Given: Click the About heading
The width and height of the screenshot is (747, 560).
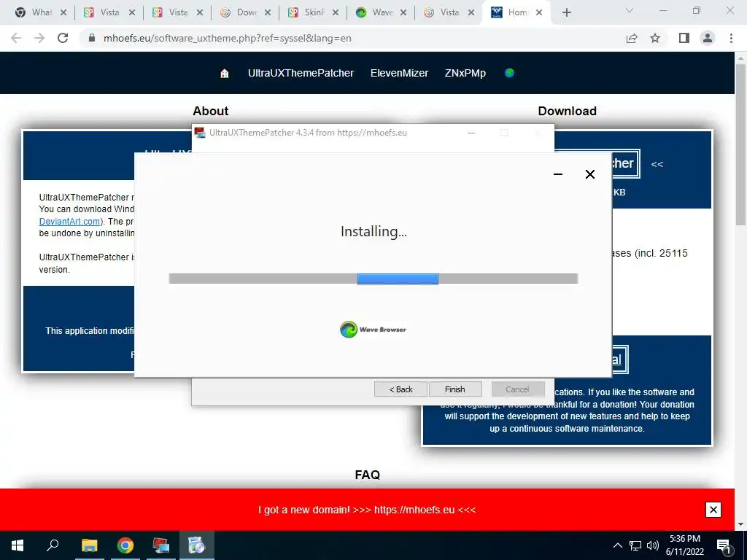Looking at the screenshot, I should click(211, 111).
